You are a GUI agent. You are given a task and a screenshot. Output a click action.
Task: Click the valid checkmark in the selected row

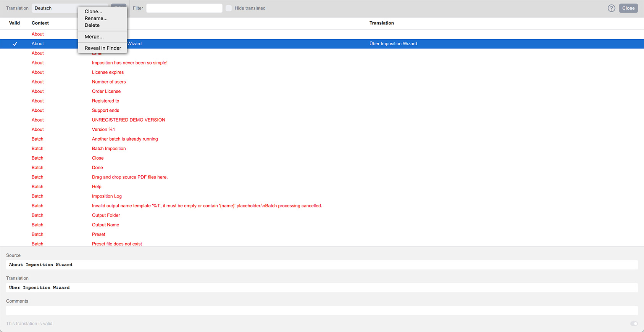click(15, 44)
